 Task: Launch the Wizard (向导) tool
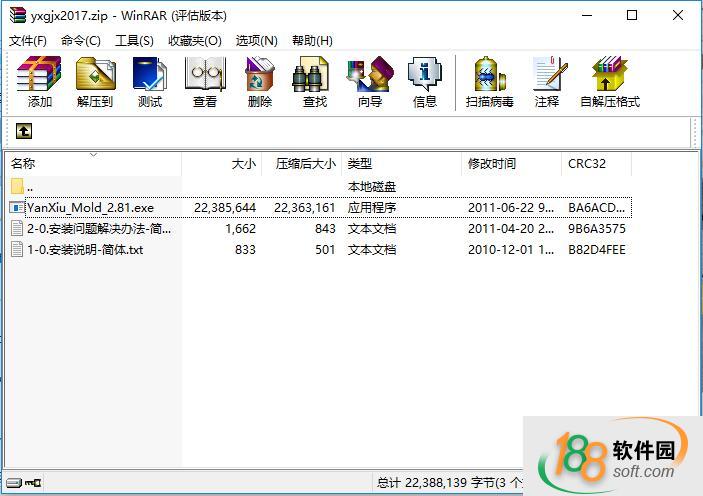(x=370, y=82)
